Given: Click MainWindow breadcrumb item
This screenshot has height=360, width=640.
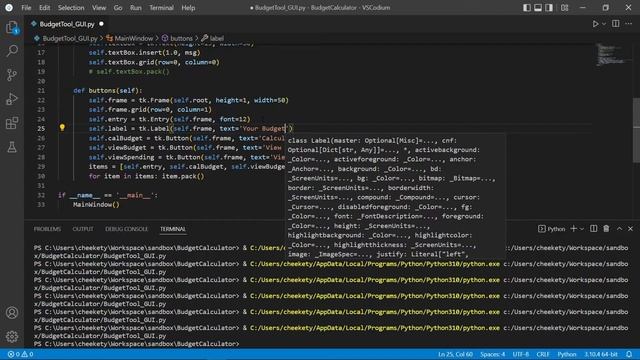Looking at the screenshot, I should pyautogui.click(x=133, y=38).
